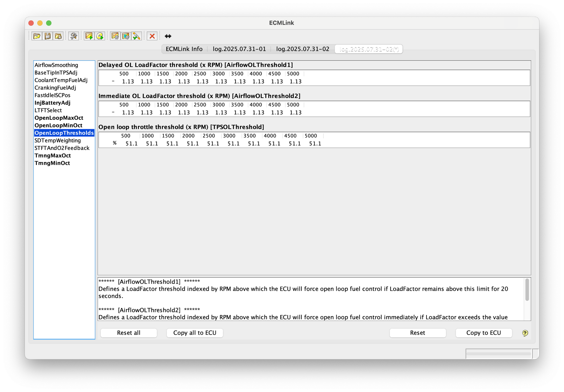The height and width of the screenshot is (392, 564).
Task: Click the colored table with gear icon
Action: click(126, 36)
